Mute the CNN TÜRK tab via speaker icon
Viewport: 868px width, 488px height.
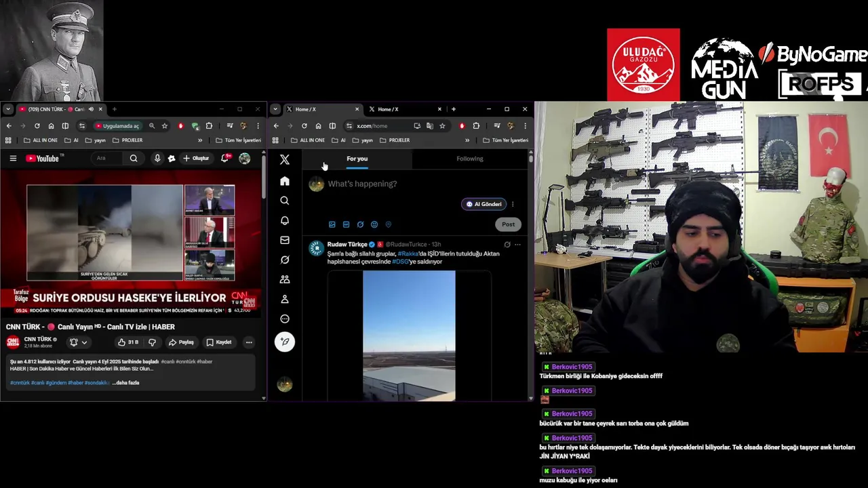point(91,109)
